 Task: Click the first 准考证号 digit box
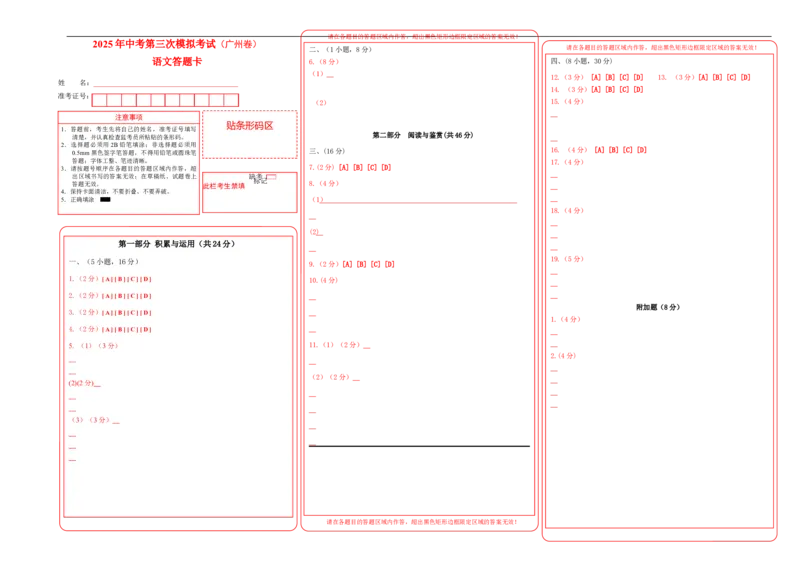(99, 100)
